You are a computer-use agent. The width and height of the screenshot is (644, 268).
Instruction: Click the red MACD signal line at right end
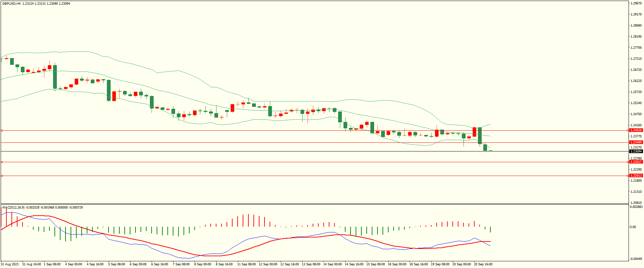[489, 241]
